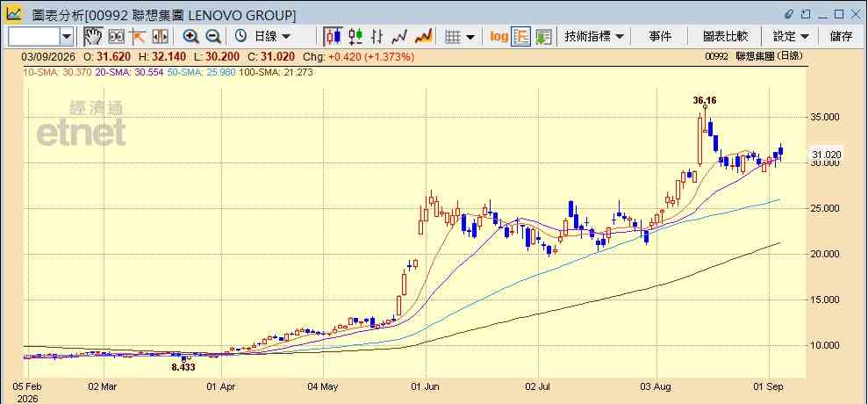Click the 35.000 price axis label
The width and height of the screenshot is (868, 404).
pyautogui.click(x=825, y=117)
